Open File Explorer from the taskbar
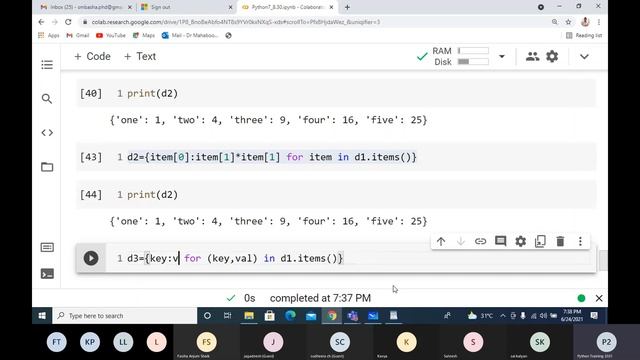 (x=249, y=316)
